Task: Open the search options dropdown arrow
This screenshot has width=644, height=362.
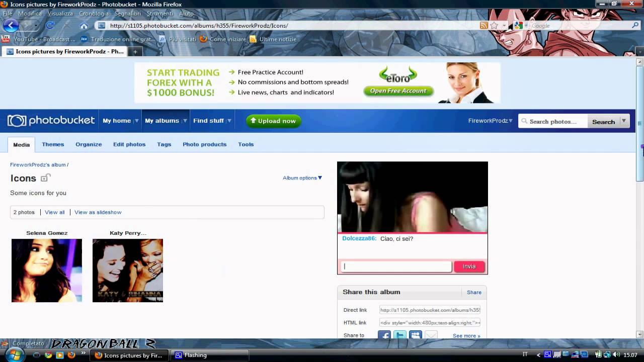Action: click(624, 121)
